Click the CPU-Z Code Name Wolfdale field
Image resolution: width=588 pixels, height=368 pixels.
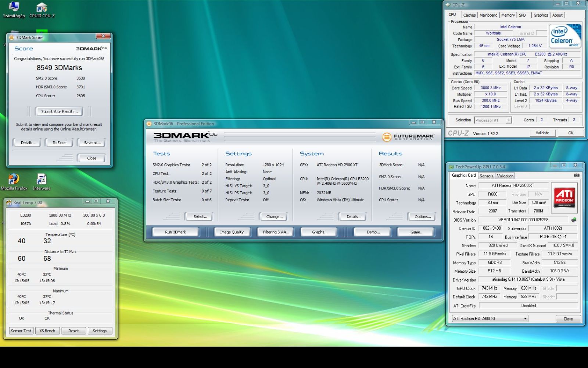(x=493, y=33)
